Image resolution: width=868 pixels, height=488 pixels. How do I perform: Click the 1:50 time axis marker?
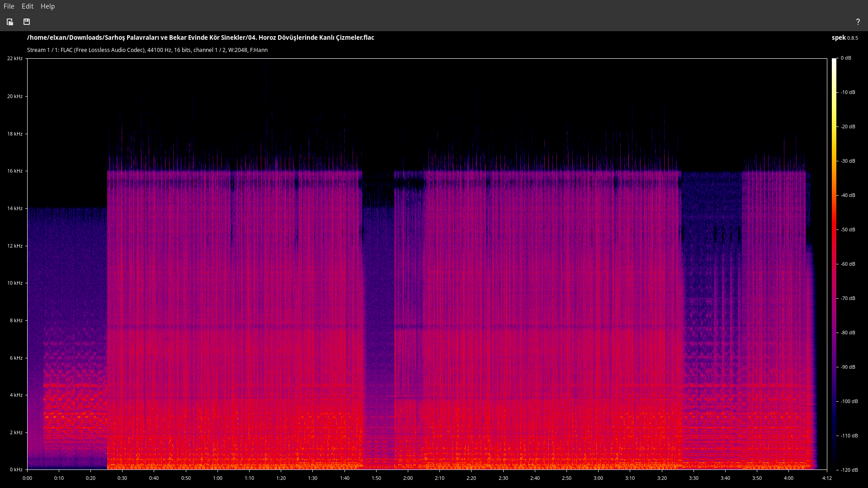[x=376, y=478]
